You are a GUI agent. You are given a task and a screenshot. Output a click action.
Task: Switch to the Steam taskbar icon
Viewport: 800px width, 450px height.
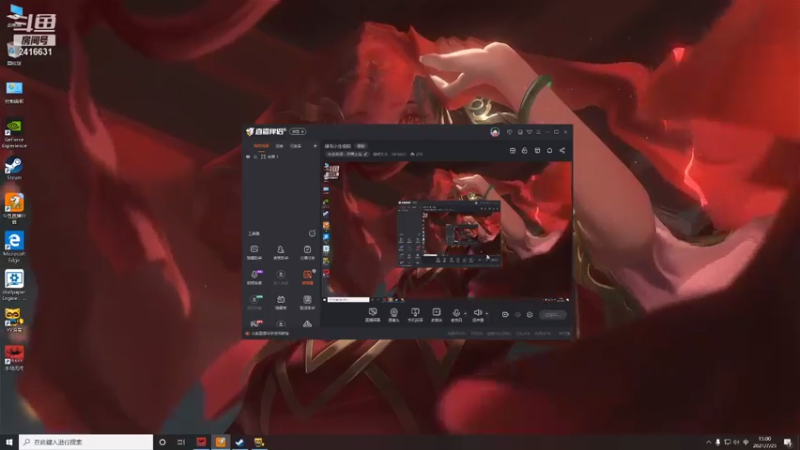(240, 442)
